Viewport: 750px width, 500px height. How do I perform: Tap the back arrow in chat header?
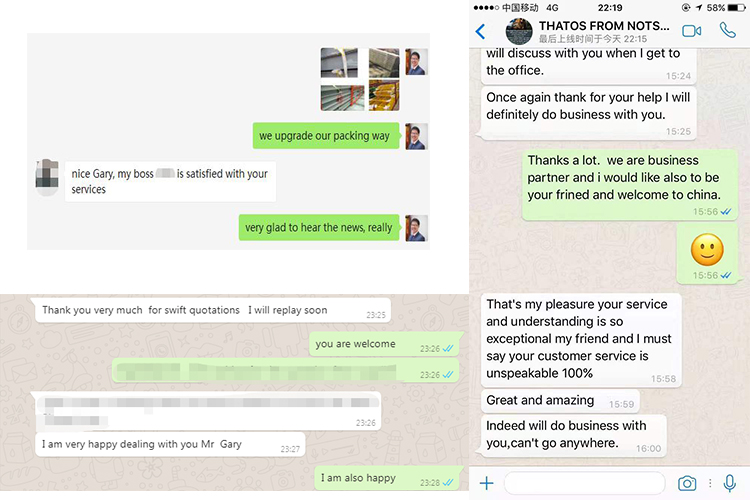click(x=481, y=32)
